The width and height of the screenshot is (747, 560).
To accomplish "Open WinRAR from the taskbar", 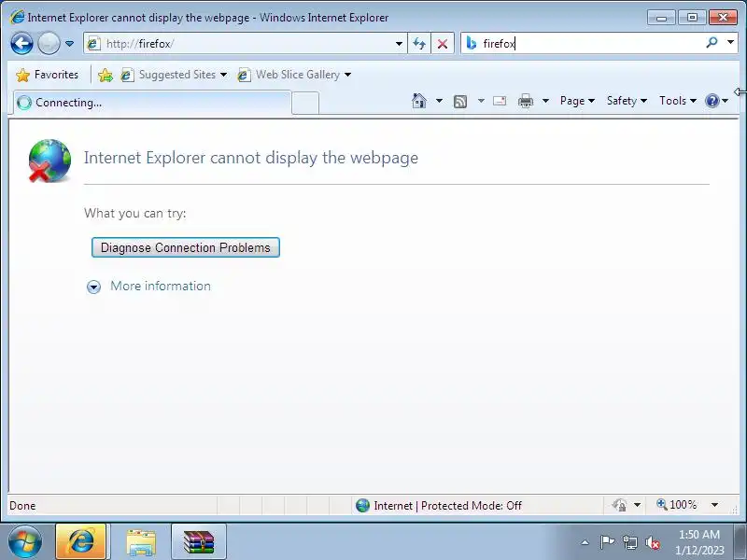I will (199, 542).
